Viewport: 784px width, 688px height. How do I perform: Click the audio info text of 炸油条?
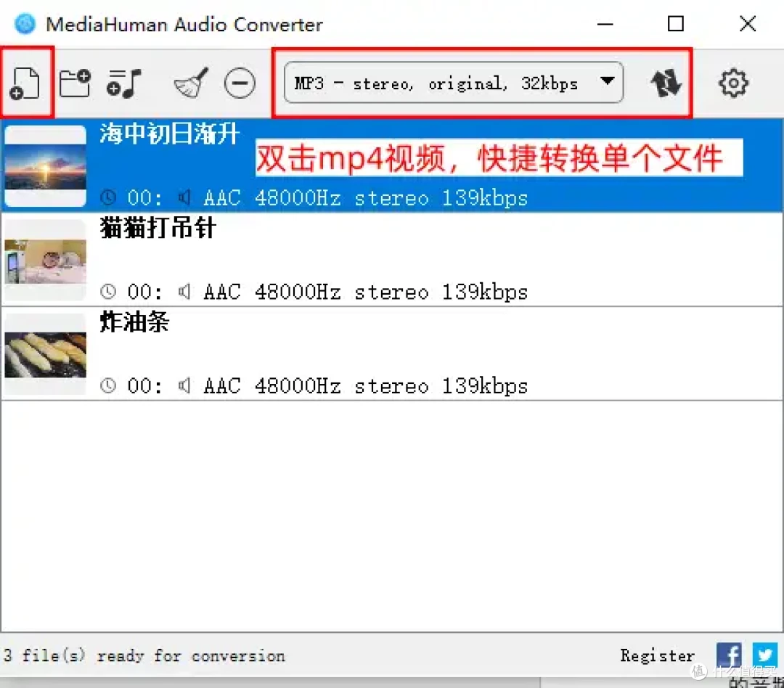tap(365, 386)
